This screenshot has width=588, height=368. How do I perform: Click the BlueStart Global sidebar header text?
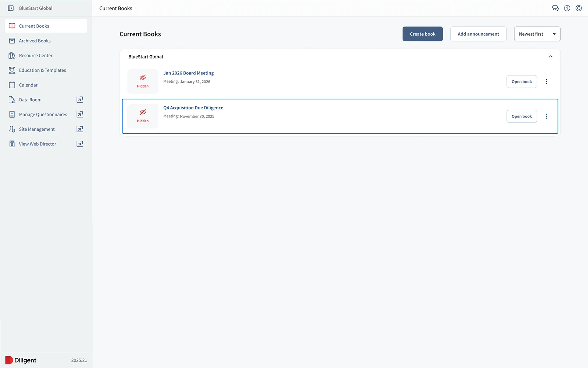[36, 8]
